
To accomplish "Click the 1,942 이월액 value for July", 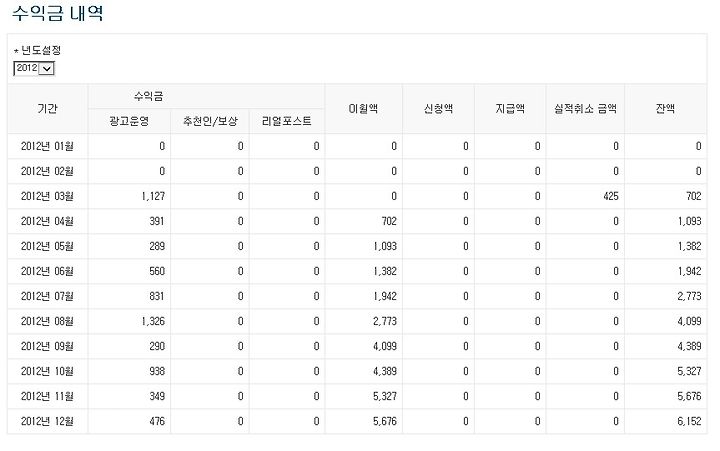I will [385, 296].
